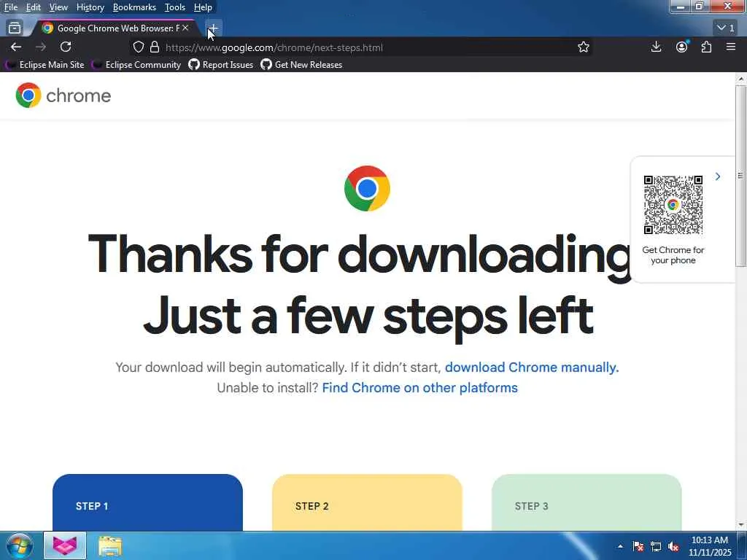Open the network tray icon
The image size is (747, 560).
[x=656, y=546]
